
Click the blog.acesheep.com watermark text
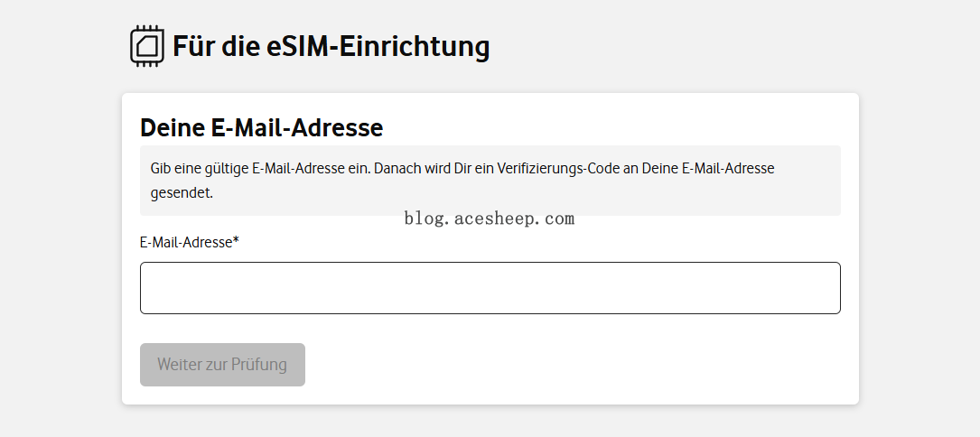[x=489, y=218]
